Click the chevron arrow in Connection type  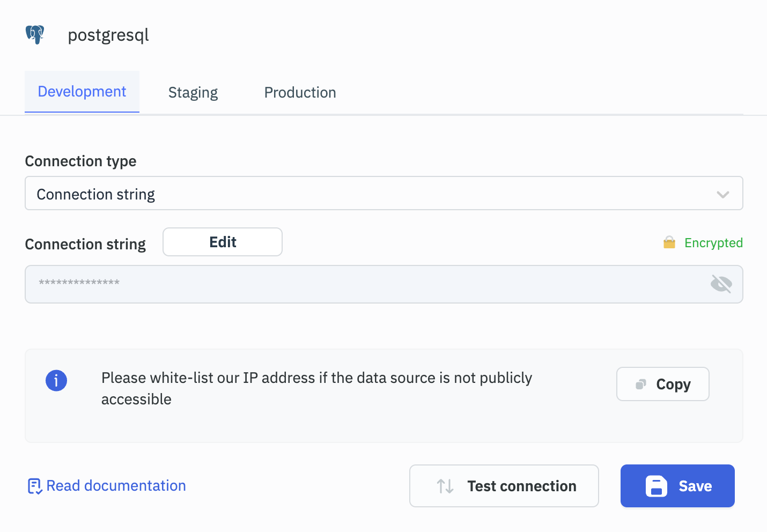point(722,194)
